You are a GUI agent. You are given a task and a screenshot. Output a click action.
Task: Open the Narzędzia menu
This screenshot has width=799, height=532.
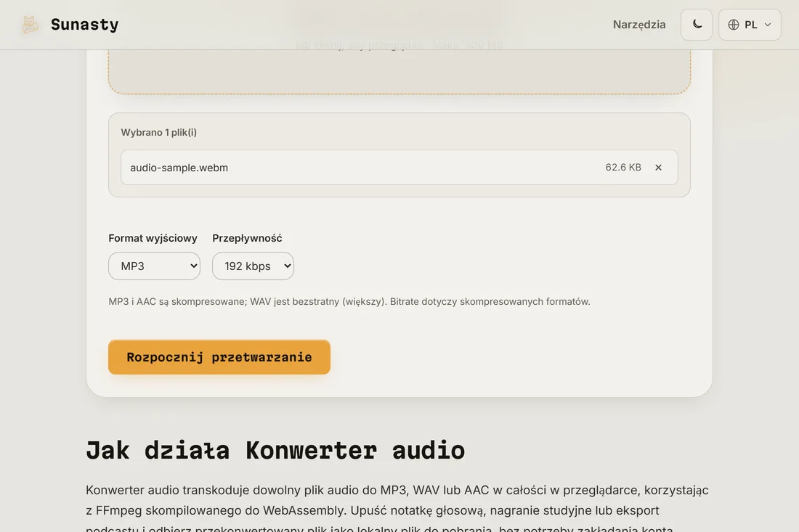tap(639, 25)
